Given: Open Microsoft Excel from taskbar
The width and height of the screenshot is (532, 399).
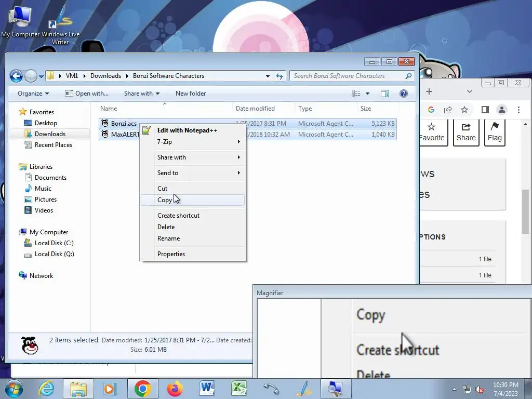Looking at the screenshot, I should (x=239, y=389).
